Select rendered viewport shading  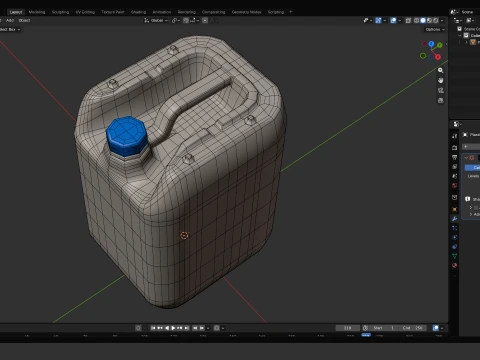coord(436,20)
